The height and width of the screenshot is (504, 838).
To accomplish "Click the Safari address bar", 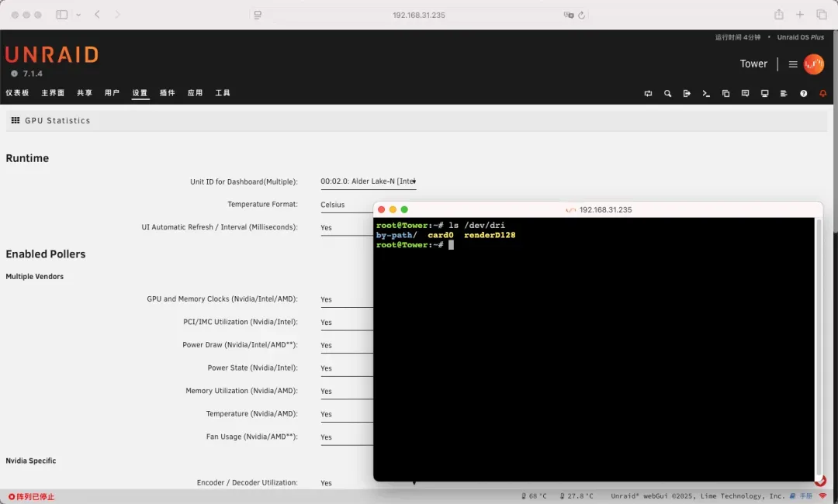I will 419,15.
